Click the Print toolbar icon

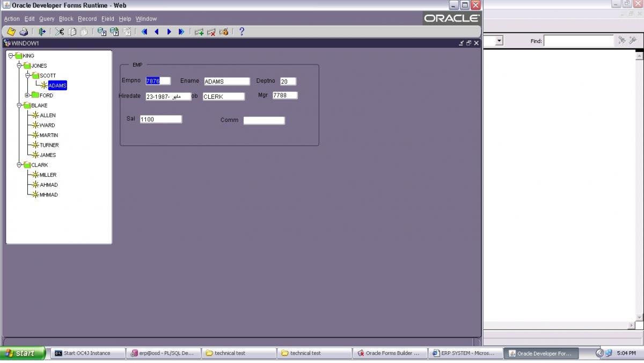(x=24, y=32)
